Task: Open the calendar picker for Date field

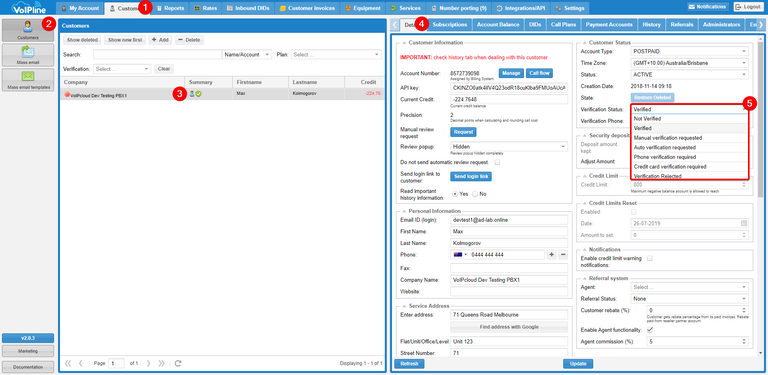Action: point(744,223)
